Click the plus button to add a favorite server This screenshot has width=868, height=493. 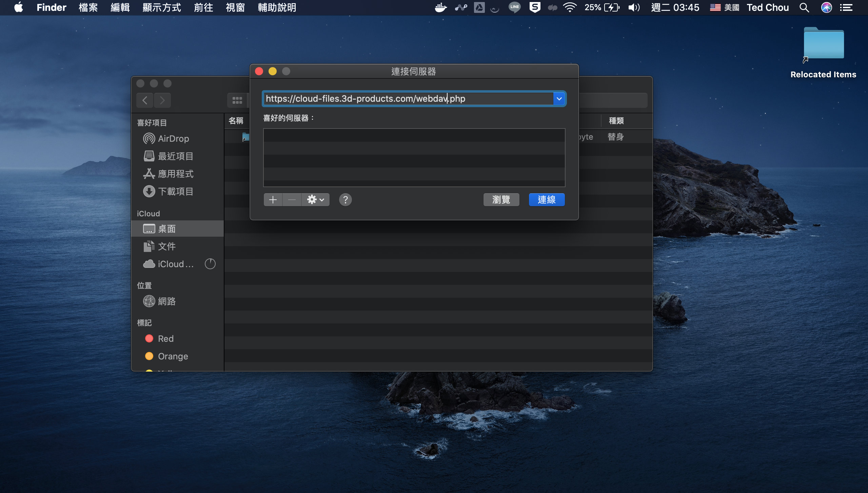tap(273, 200)
